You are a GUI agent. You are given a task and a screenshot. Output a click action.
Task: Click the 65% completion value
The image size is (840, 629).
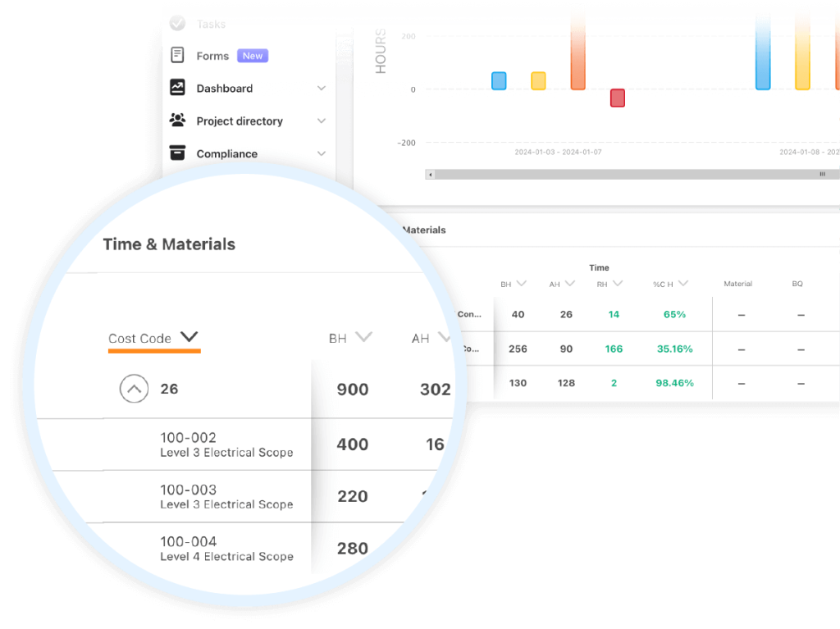[x=674, y=315]
